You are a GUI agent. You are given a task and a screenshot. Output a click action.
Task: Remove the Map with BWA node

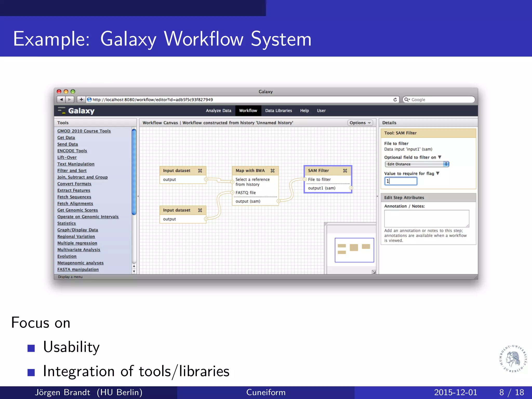(272, 171)
